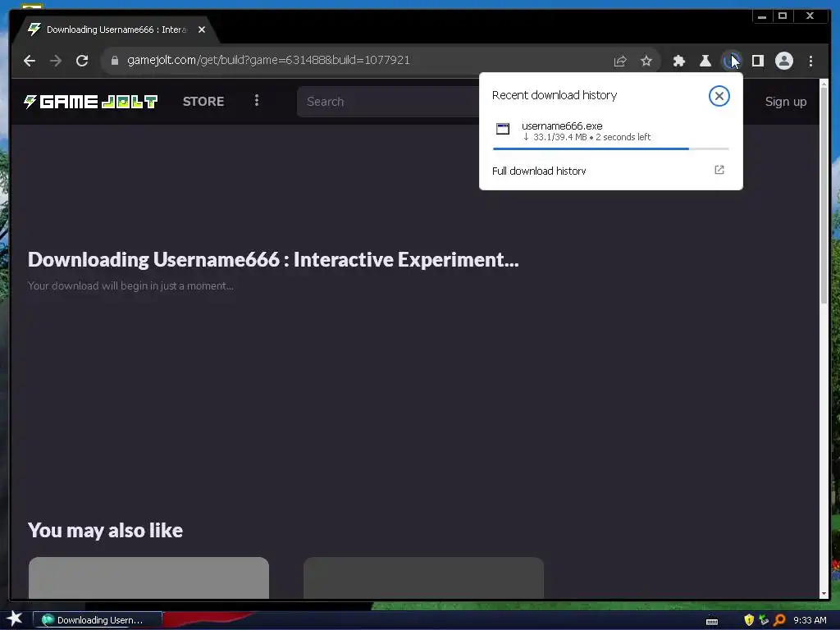Viewport: 840px width, 630px height.
Task: Close the Recent download history popup
Action: click(719, 96)
